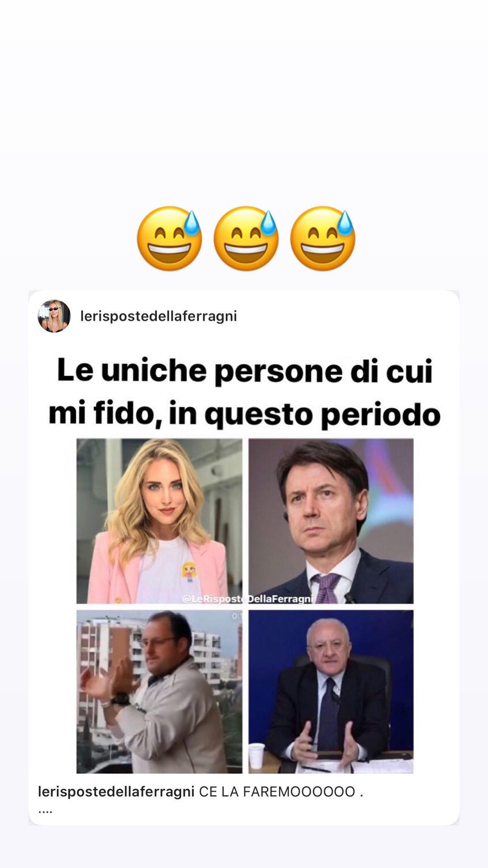Click the @LeRisposteDellaFerragni watermark
The width and height of the screenshot is (488, 868).
[248, 599]
